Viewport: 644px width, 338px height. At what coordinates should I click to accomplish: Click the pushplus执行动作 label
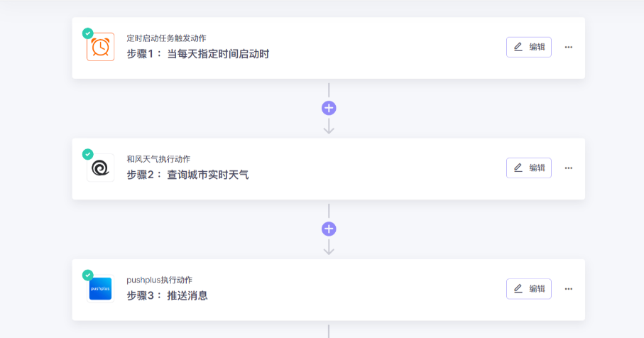coord(159,280)
